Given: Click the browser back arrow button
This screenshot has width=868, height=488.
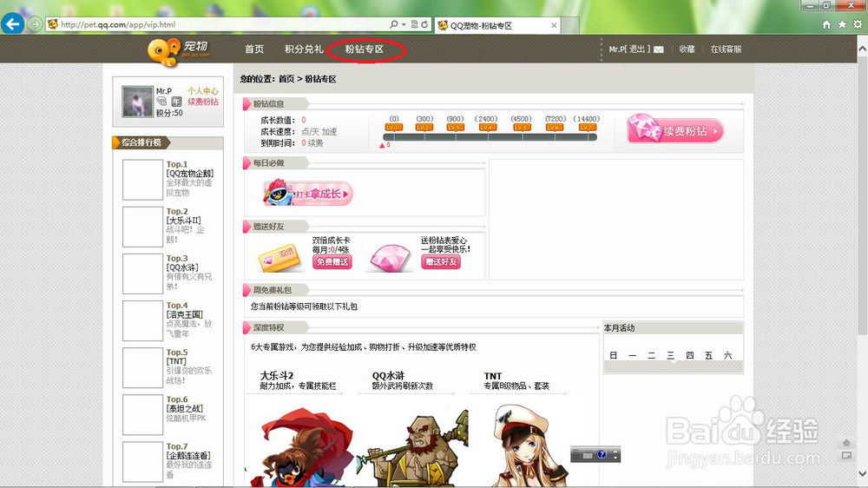Looking at the screenshot, I should [13, 23].
